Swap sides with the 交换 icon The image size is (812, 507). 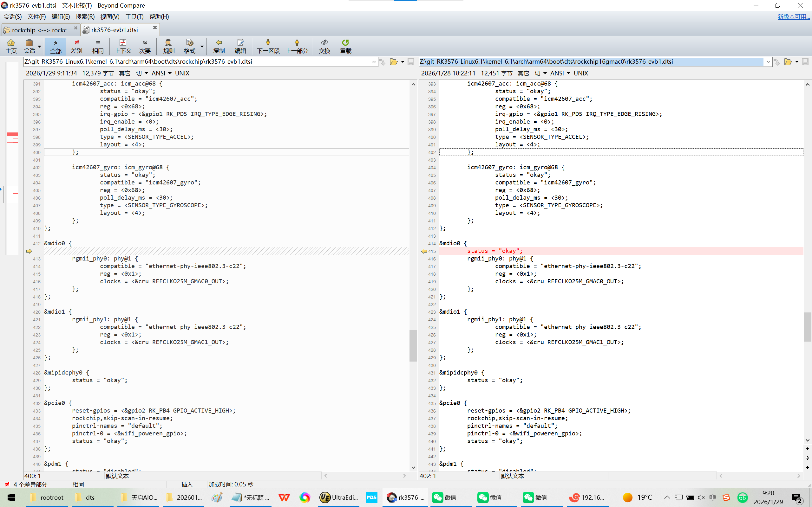click(324, 46)
